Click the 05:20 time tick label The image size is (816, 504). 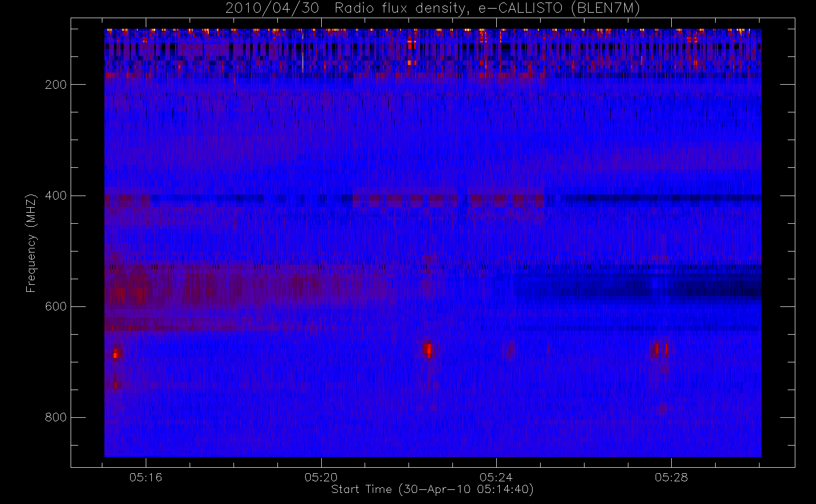pyautogui.click(x=321, y=477)
